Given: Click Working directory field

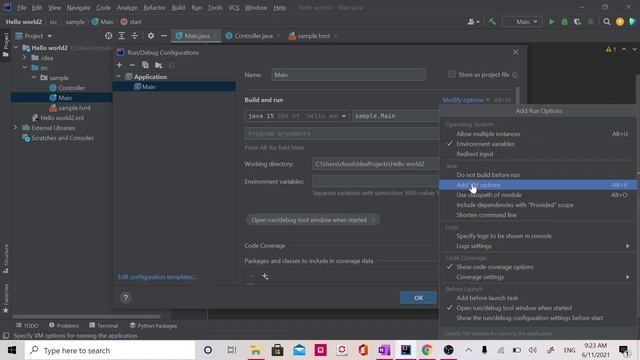Looking at the screenshot, I should pos(376,164).
